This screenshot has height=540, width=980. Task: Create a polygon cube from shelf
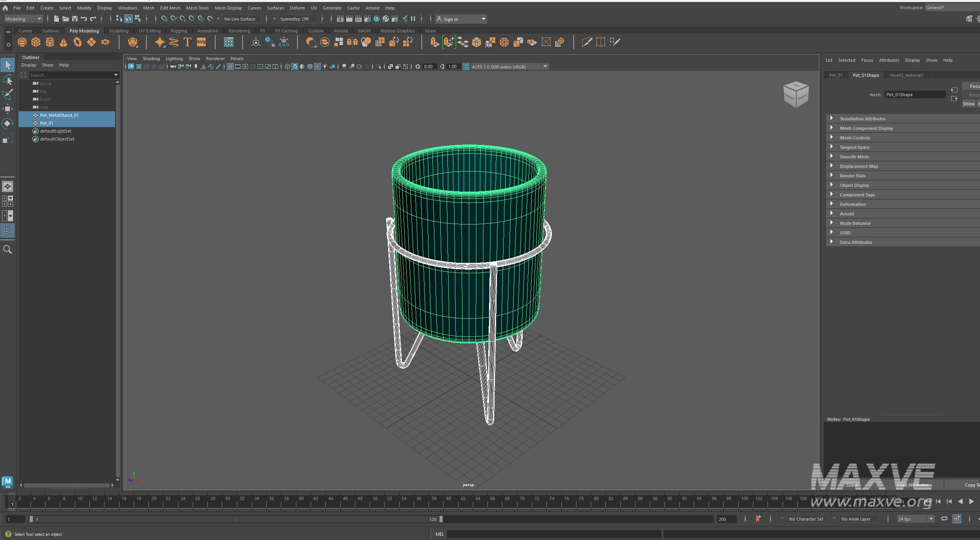(x=36, y=42)
